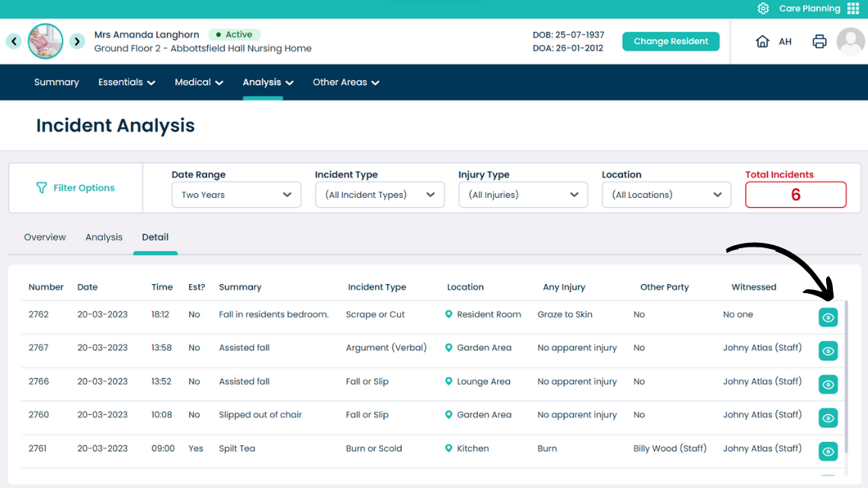868x488 pixels.
Task: Go to next resident with right arrow
Action: 77,41
